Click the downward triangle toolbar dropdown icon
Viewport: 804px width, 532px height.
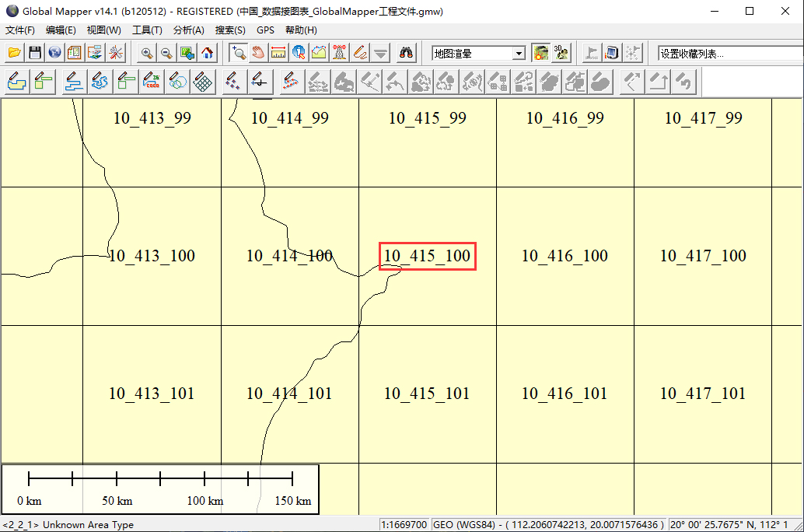point(380,53)
